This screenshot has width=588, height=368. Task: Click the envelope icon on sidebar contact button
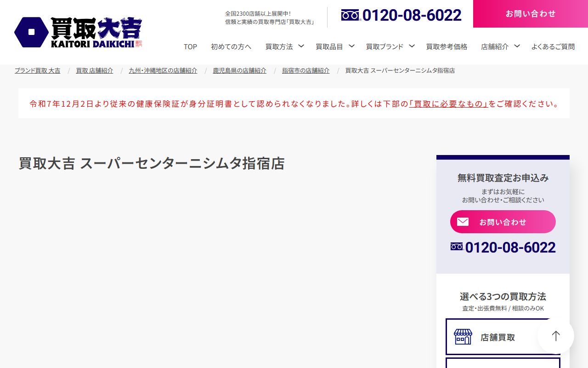(x=463, y=222)
